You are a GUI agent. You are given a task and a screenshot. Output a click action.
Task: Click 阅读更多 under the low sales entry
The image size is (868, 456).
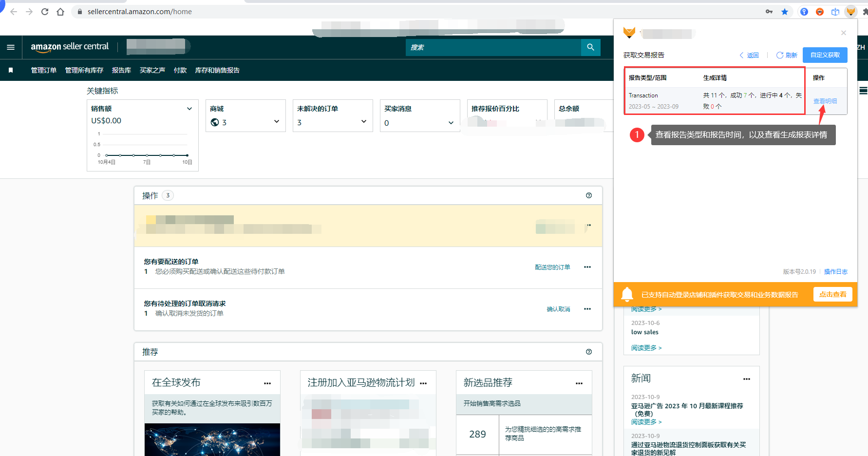(646, 348)
